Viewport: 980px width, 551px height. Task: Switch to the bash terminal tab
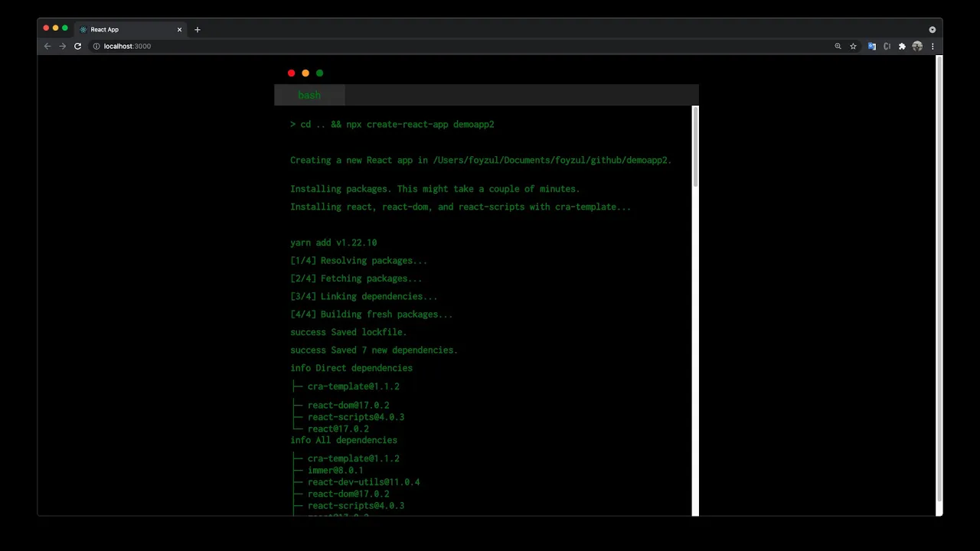(309, 95)
